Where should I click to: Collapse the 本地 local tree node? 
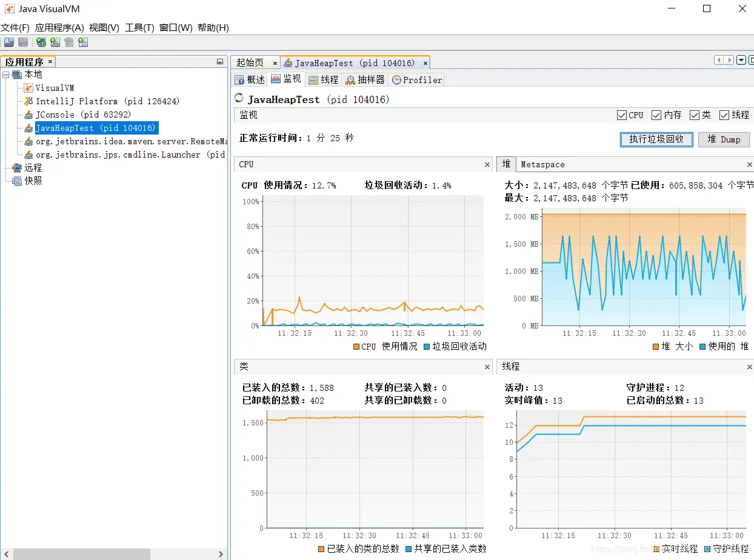pyautogui.click(x=5, y=75)
